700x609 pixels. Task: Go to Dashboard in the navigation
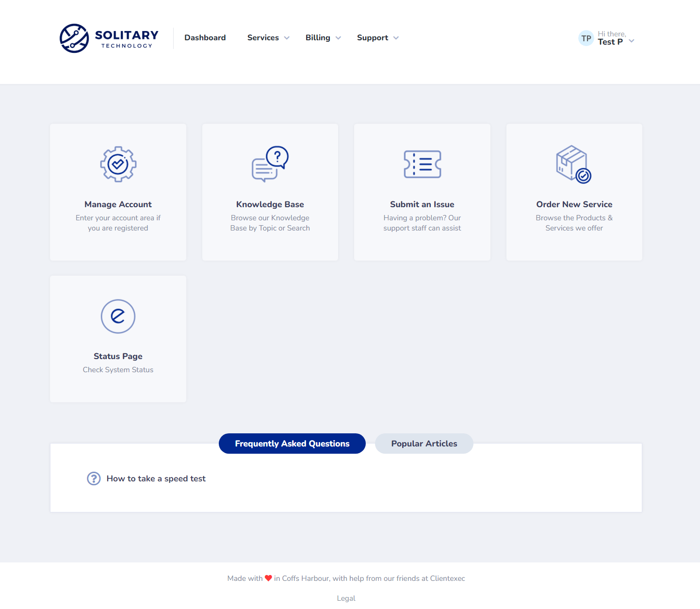(x=205, y=38)
